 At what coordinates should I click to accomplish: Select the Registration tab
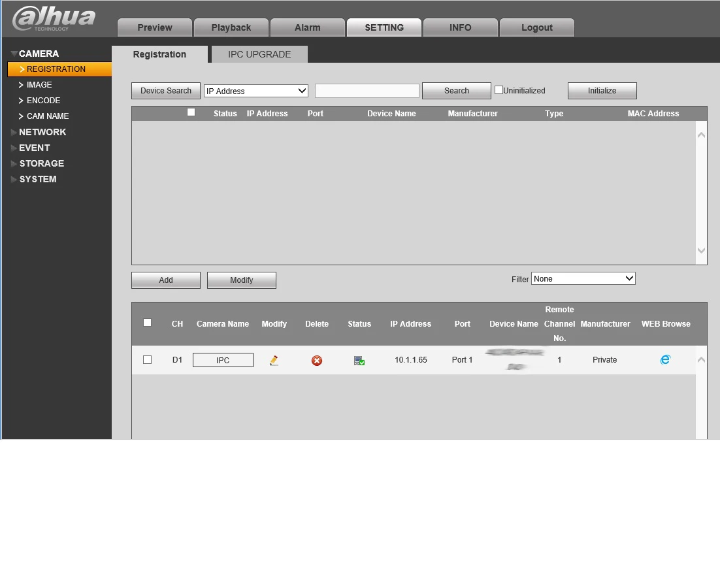[159, 54]
